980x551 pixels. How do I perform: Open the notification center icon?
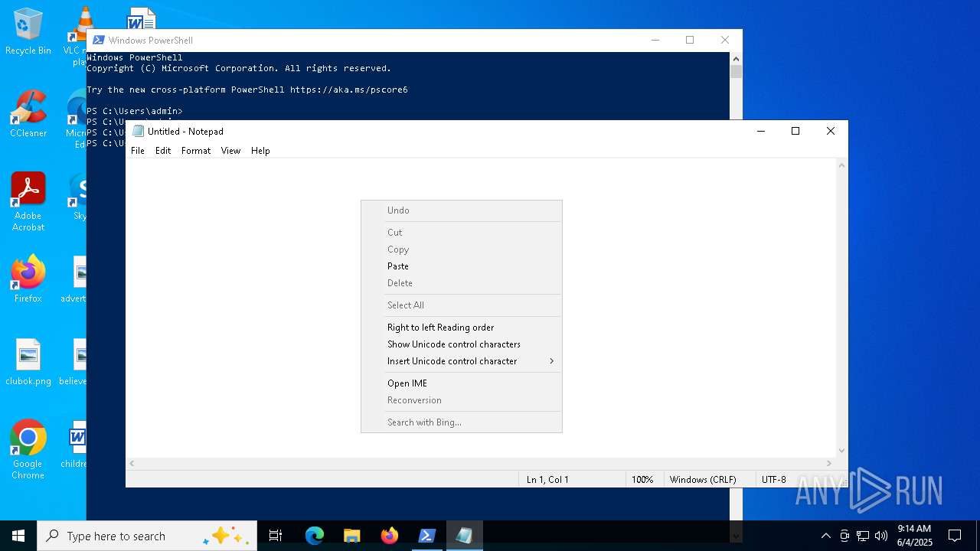955,536
